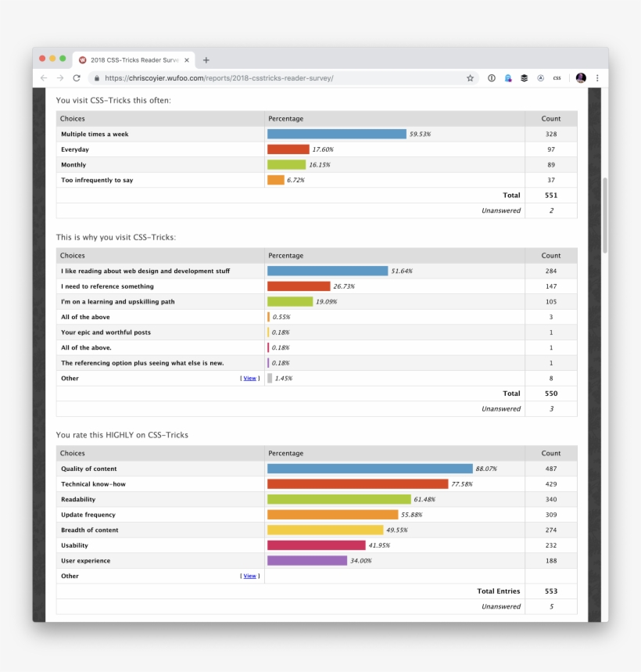Click the yellow Breadth of content bar
Image resolution: width=641 pixels, height=672 pixels.
tap(325, 530)
